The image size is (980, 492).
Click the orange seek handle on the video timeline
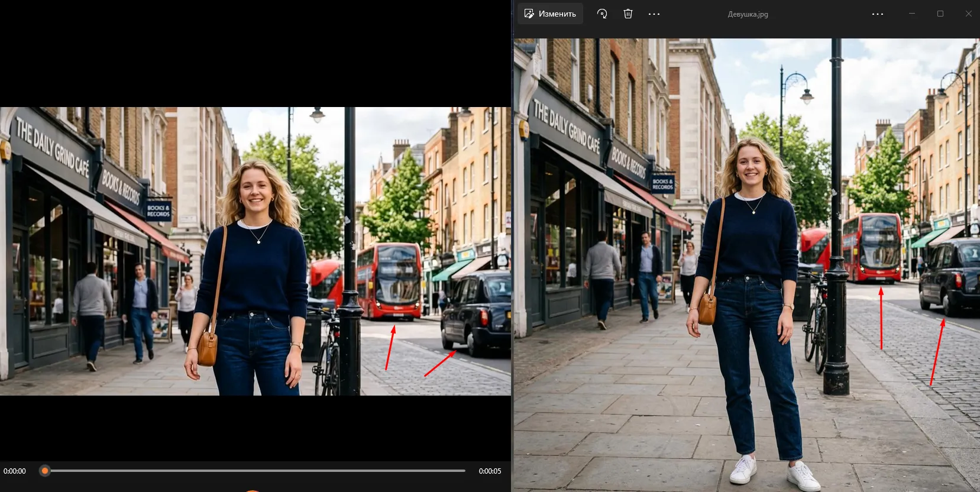click(45, 471)
